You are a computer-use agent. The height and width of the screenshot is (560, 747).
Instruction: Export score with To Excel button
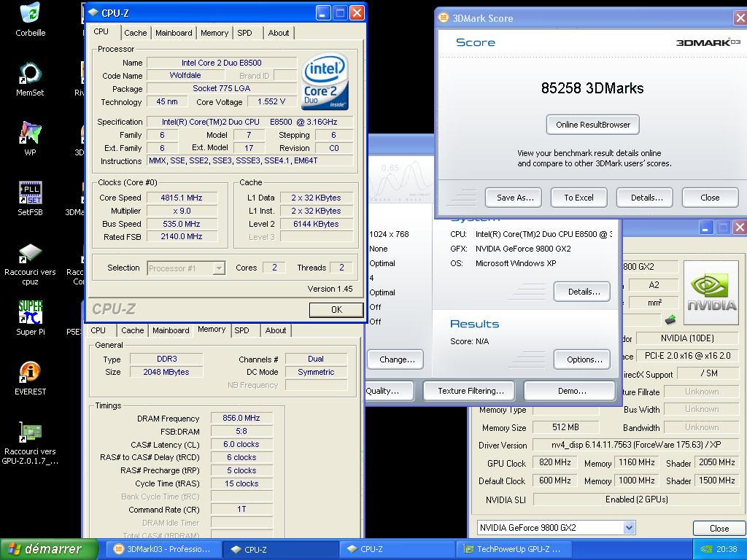point(578,198)
